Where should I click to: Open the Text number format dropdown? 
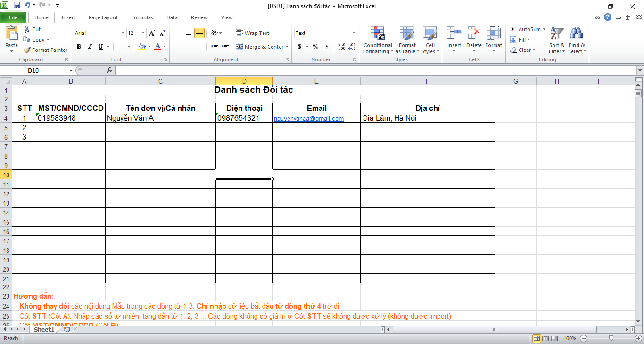coord(354,33)
